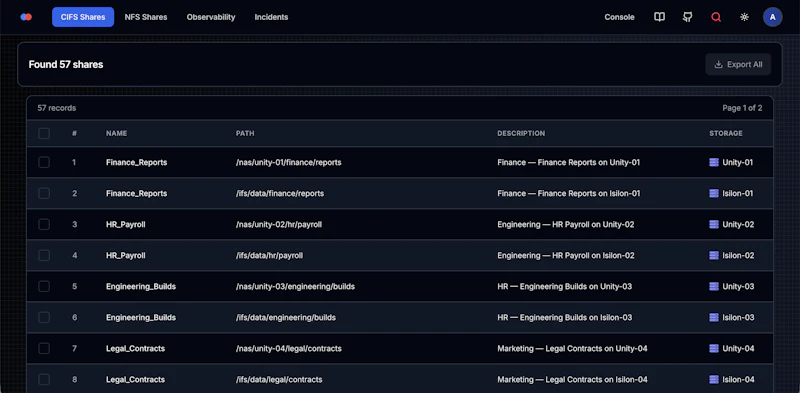Click the Isilon-04 storage icon
This screenshot has width=800, height=393.
[714, 380]
